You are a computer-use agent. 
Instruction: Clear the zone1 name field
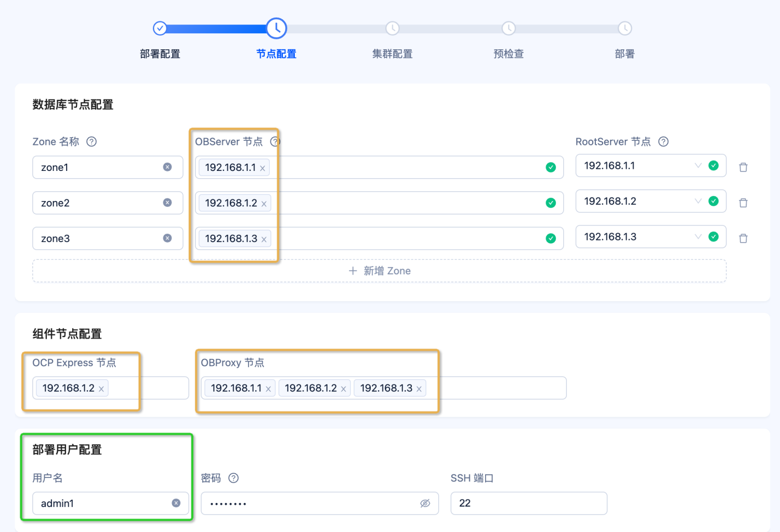tap(167, 167)
